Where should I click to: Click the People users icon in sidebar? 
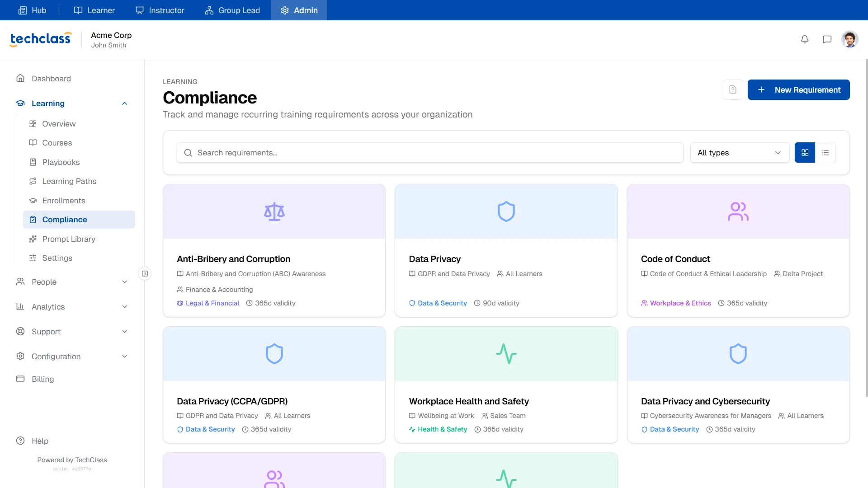tap(20, 282)
